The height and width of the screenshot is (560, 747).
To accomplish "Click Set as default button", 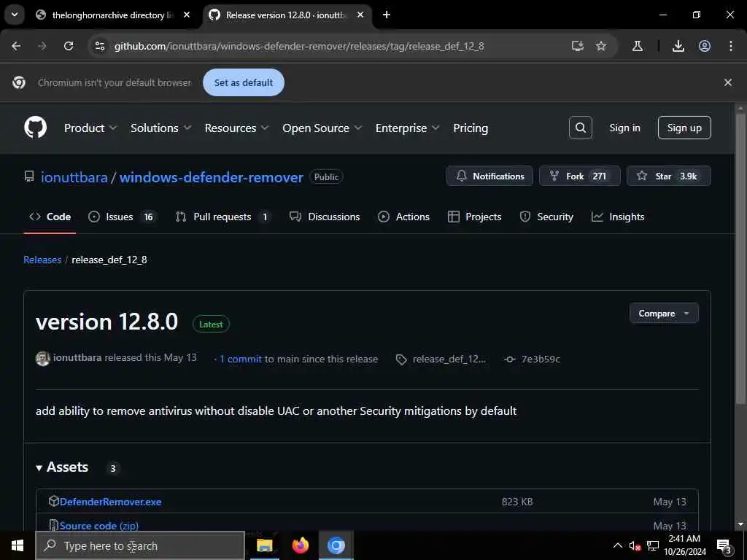I will pyautogui.click(x=244, y=82).
